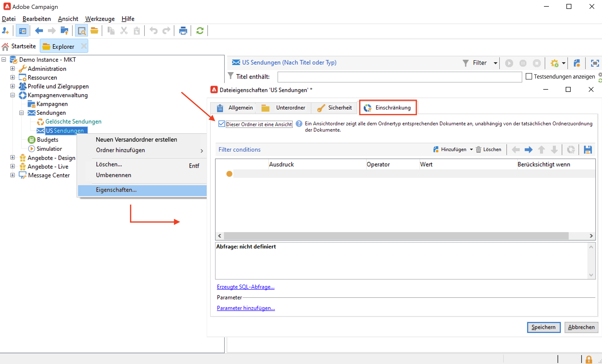602x364 pixels.
Task: Expand the Administration tree node
Action: tap(13, 69)
